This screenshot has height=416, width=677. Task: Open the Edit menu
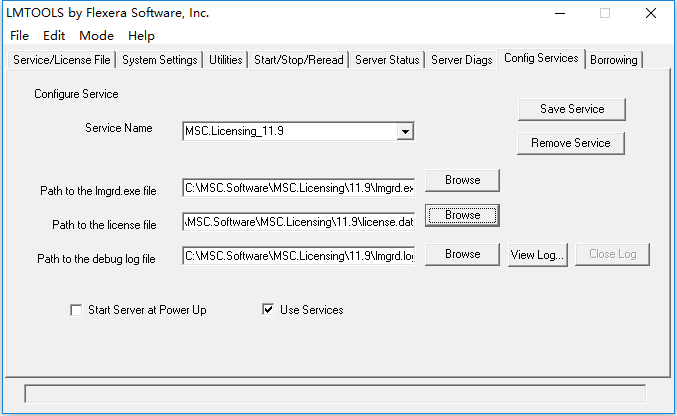tap(54, 36)
